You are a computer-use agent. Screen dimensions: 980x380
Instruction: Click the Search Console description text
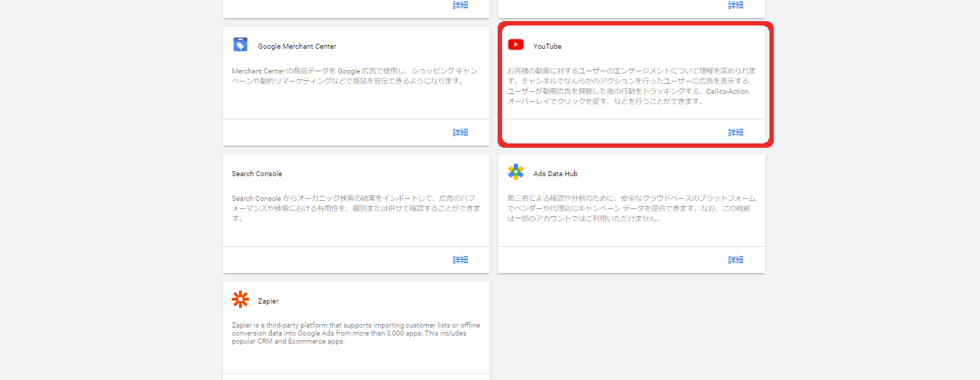click(356, 208)
